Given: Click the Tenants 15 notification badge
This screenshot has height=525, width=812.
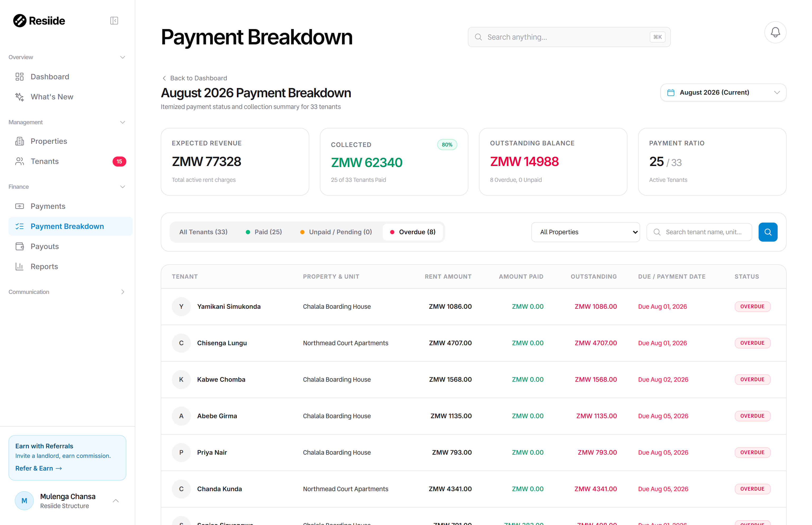Looking at the screenshot, I should (119, 161).
